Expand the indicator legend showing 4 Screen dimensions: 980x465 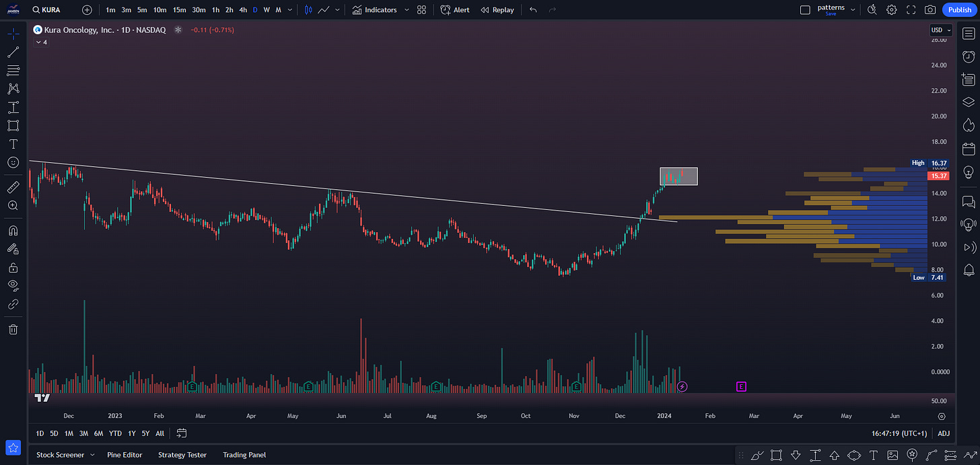pos(40,42)
